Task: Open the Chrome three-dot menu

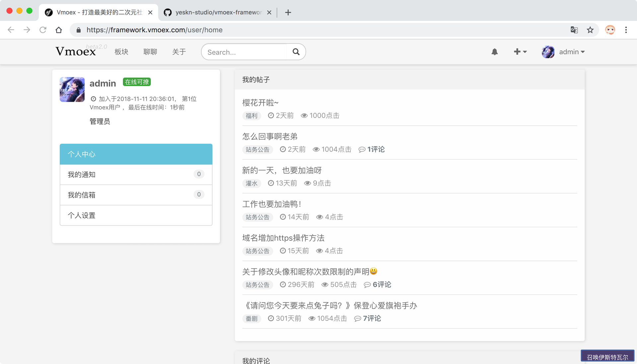Action: [626, 30]
